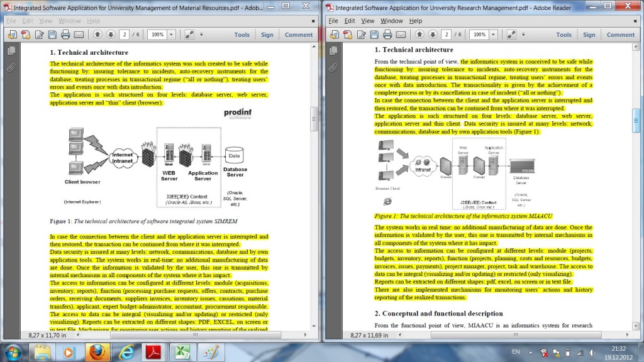Click the fill and sign icon in Research Management window
Image resolution: width=644 pixels, height=362 pixels.
[x=362, y=35]
